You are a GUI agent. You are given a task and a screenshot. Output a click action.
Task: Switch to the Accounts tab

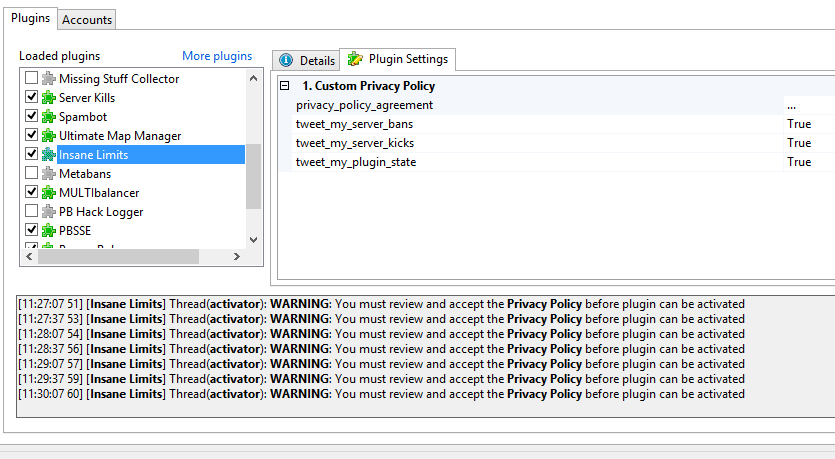click(x=87, y=19)
